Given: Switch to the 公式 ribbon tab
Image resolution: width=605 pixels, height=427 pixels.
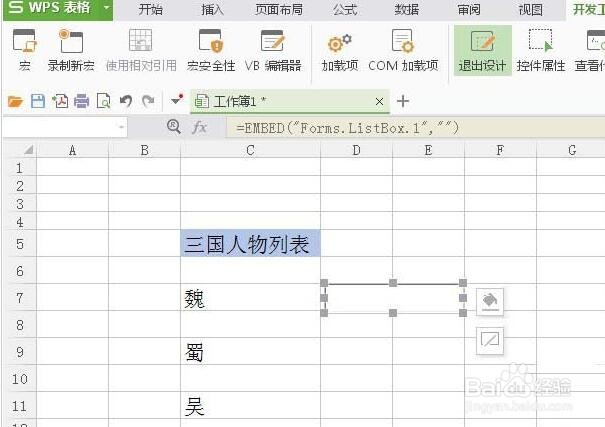Looking at the screenshot, I should point(345,9).
